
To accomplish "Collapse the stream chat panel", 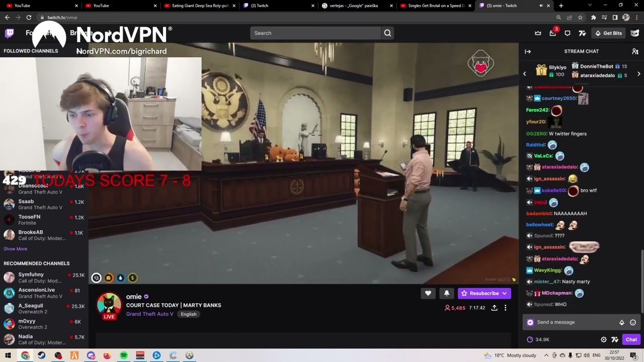I will click(528, 51).
